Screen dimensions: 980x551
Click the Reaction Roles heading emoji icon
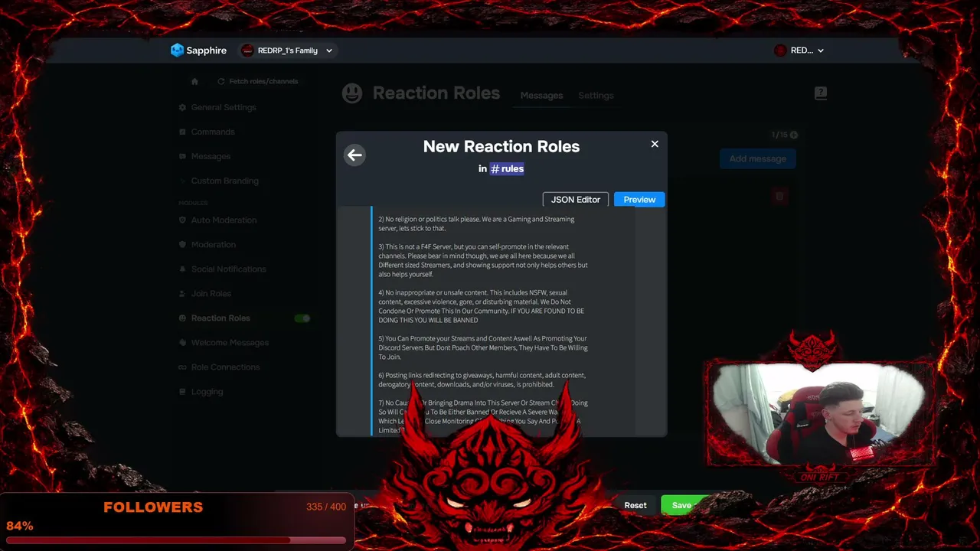(352, 93)
